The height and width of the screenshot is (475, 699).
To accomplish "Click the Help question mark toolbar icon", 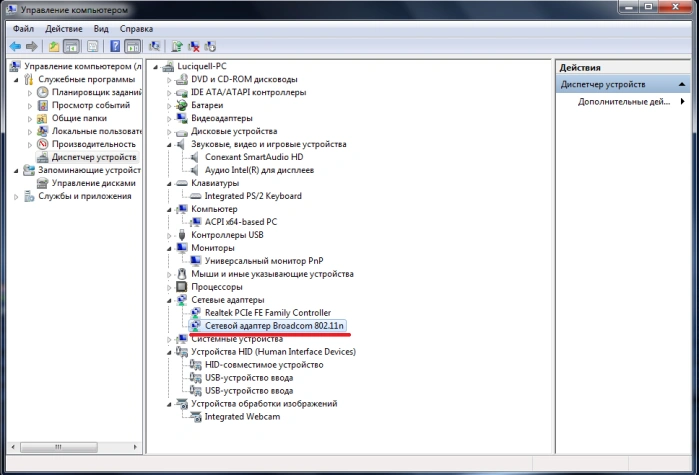I will click(x=115, y=46).
